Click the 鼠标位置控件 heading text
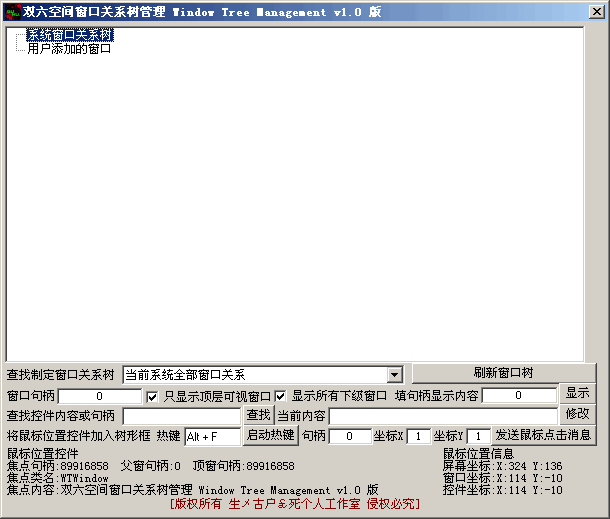The image size is (610, 519). point(43,454)
